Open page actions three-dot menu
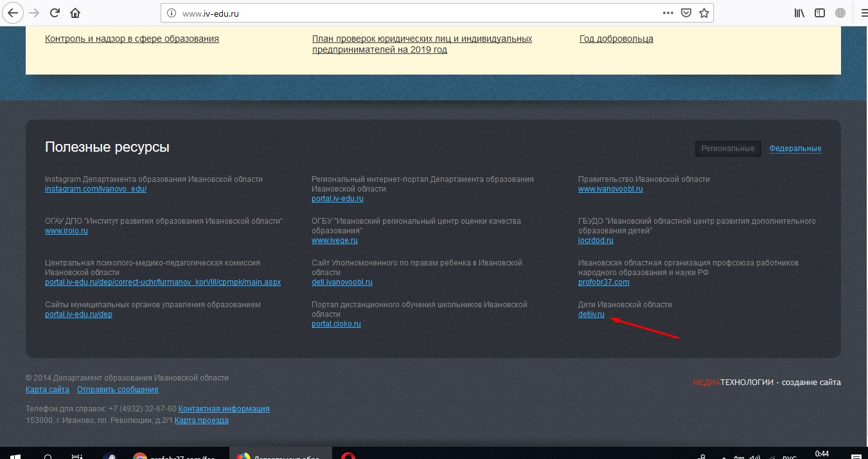Image resolution: width=868 pixels, height=459 pixels. (x=668, y=13)
